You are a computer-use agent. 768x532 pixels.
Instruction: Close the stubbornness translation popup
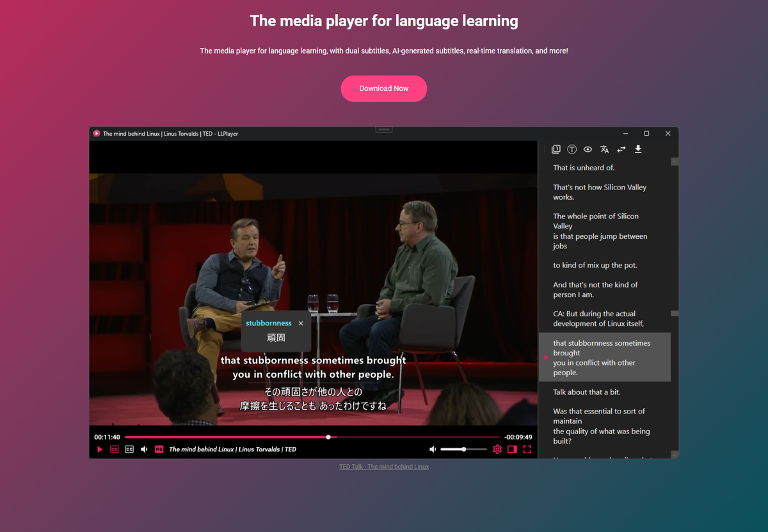[x=301, y=323]
